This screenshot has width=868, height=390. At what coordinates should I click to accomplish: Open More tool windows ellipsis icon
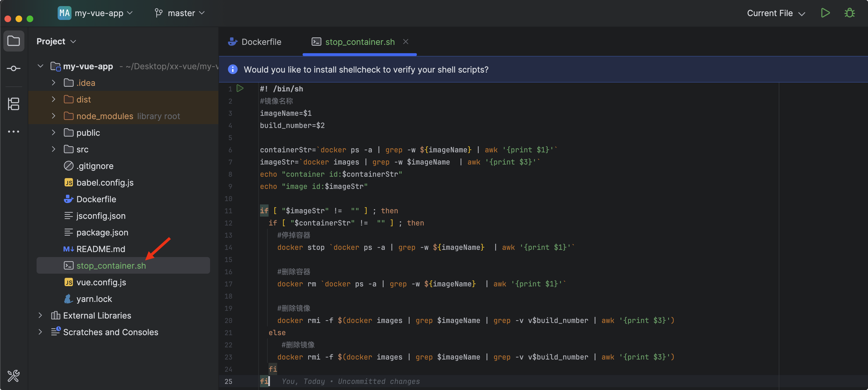tap(14, 131)
